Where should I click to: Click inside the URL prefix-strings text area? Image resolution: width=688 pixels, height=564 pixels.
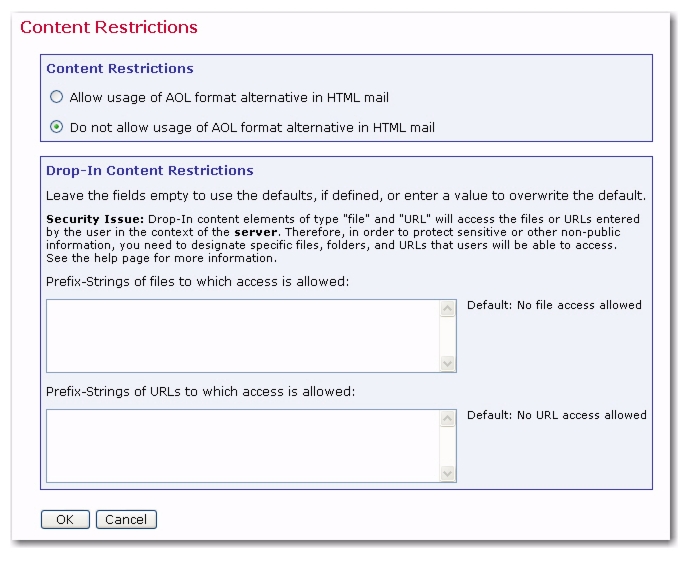(243, 446)
